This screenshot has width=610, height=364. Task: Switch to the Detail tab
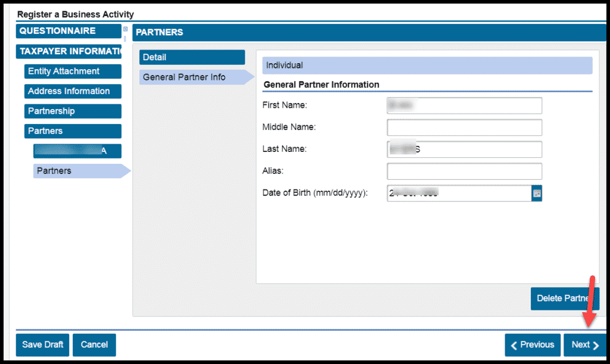click(x=192, y=57)
